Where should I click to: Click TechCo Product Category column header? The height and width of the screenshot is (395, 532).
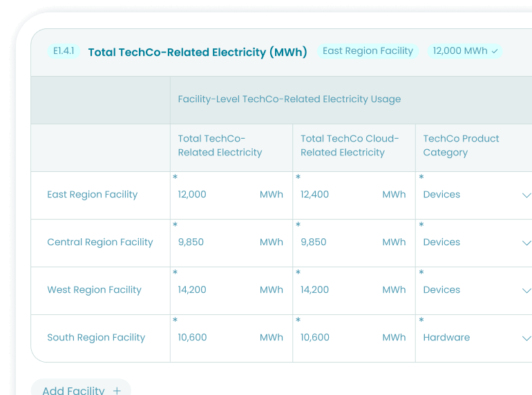point(461,146)
